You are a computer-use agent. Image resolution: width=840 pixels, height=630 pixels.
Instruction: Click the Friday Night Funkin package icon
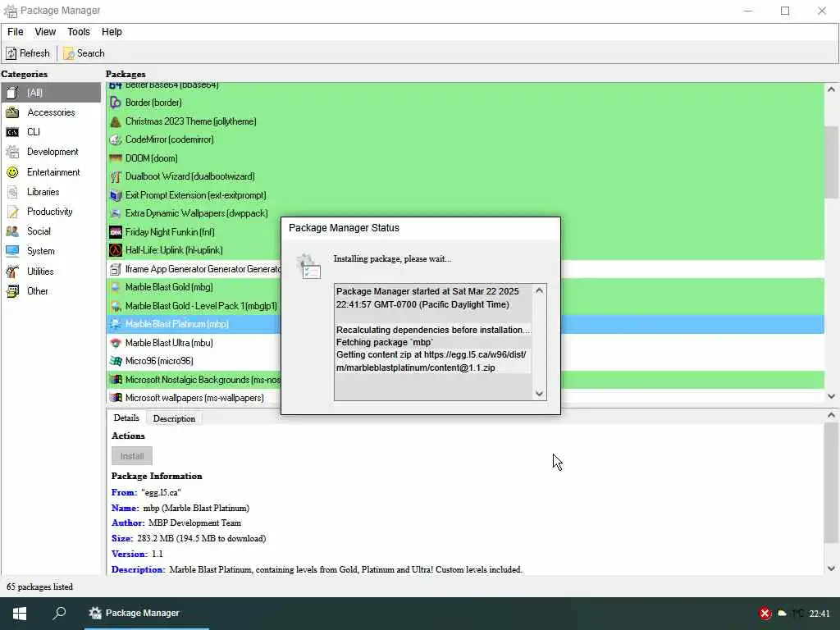coord(115,232)
